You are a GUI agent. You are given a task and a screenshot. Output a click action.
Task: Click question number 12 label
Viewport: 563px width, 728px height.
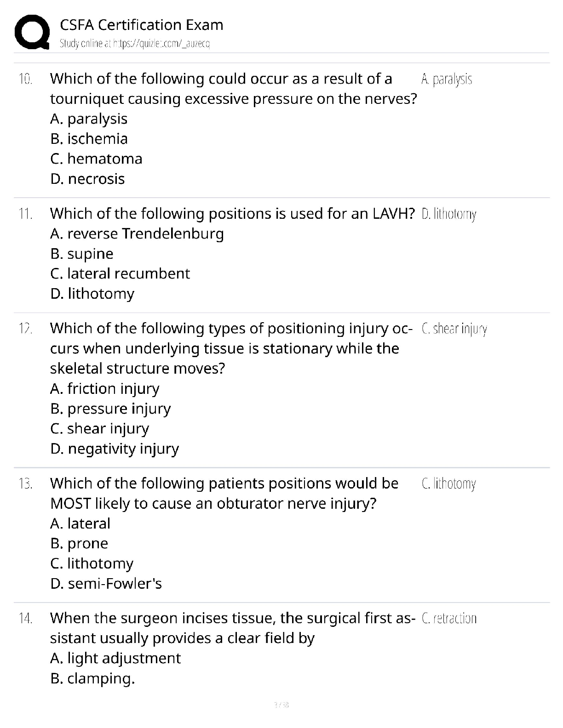pos(25,329)
